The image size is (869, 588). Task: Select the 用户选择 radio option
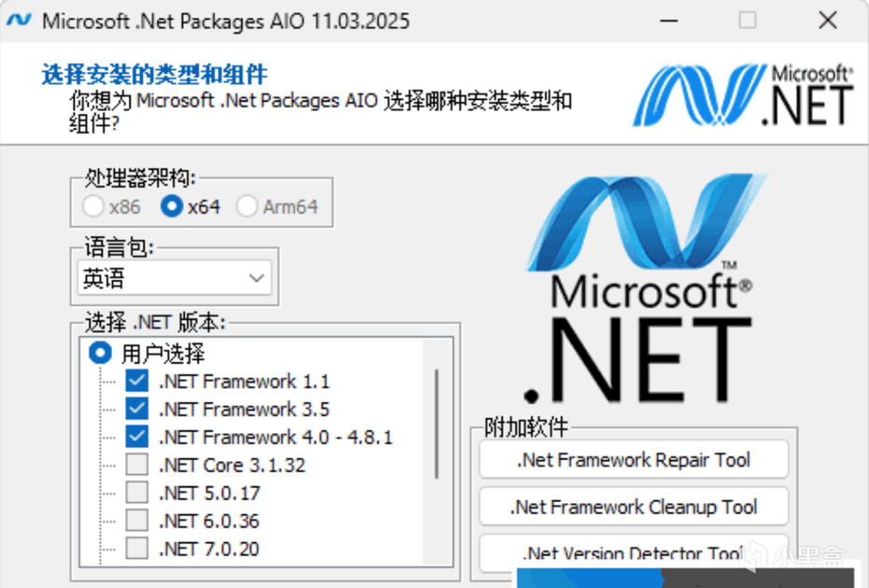point(101,353)
